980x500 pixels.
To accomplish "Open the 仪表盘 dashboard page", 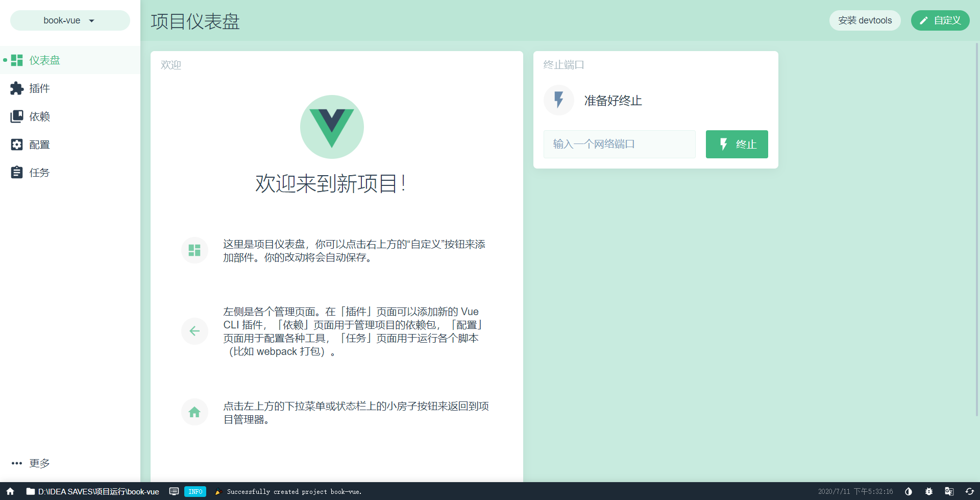I will [70, 60].
